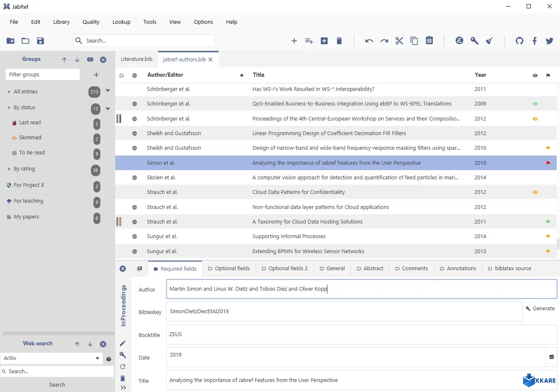Expand or collapse the By status group
The image size is (560, 392).
pyautogui.click(x=9, y=108)
